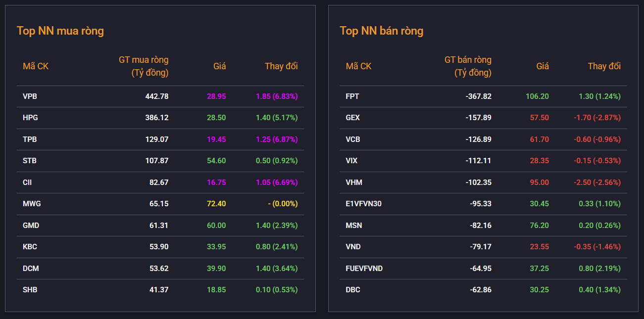This screenshot has width=644, height=319.
Task: Click VCB change -0.60 (-0.96%)
Action: [597, 139]
